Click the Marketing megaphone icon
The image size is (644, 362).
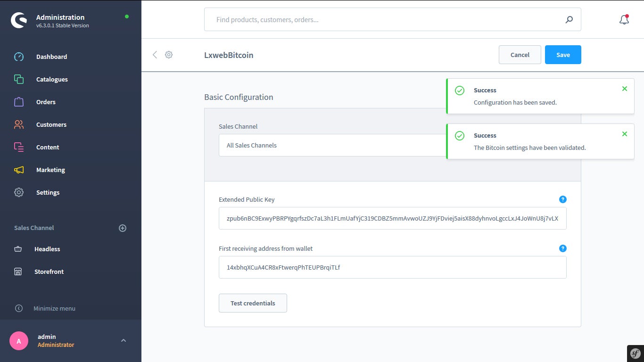19,170
